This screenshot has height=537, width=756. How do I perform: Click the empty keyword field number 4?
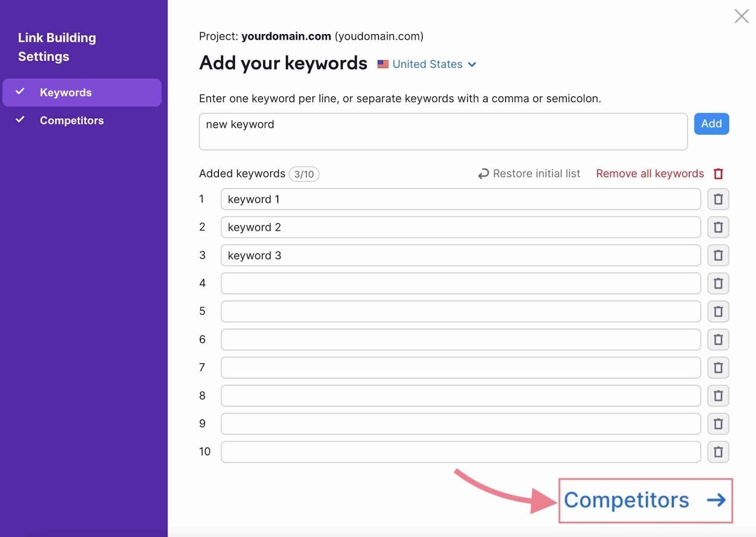click(x=460, y=283)
